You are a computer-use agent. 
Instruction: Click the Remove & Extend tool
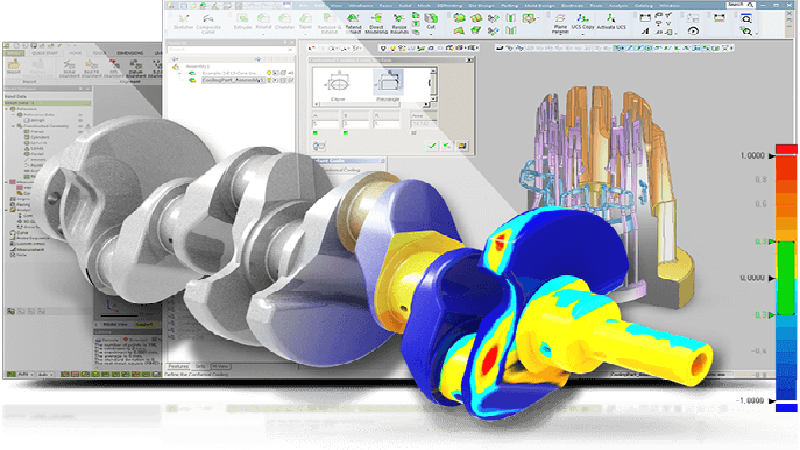point(330,23)
